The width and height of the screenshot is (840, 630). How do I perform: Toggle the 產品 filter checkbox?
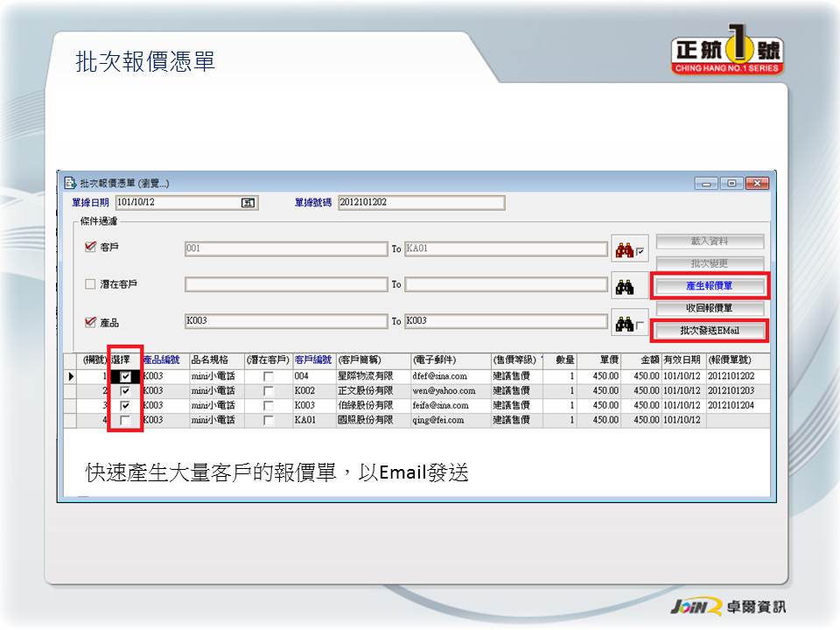[90, 321]
